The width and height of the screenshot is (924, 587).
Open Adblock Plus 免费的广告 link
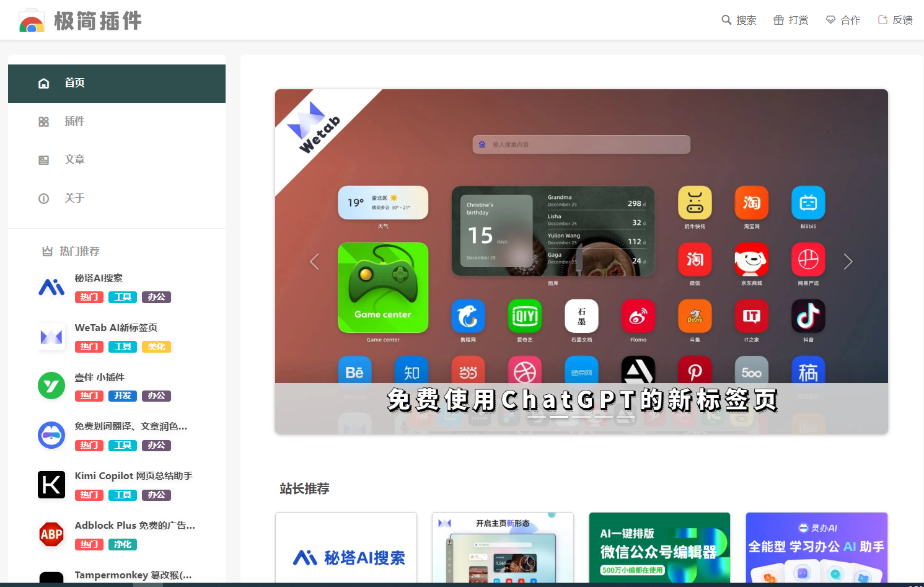[134, 526]
